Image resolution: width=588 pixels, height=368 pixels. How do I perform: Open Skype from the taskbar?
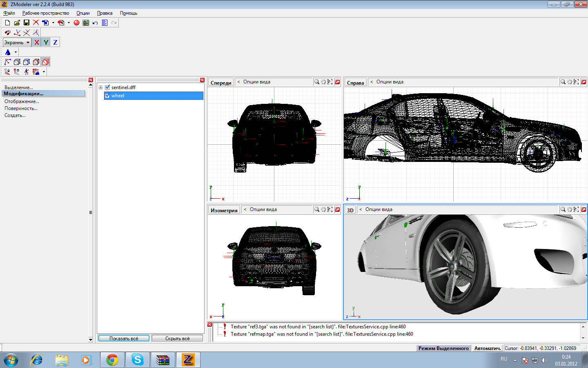pos(137,360)
